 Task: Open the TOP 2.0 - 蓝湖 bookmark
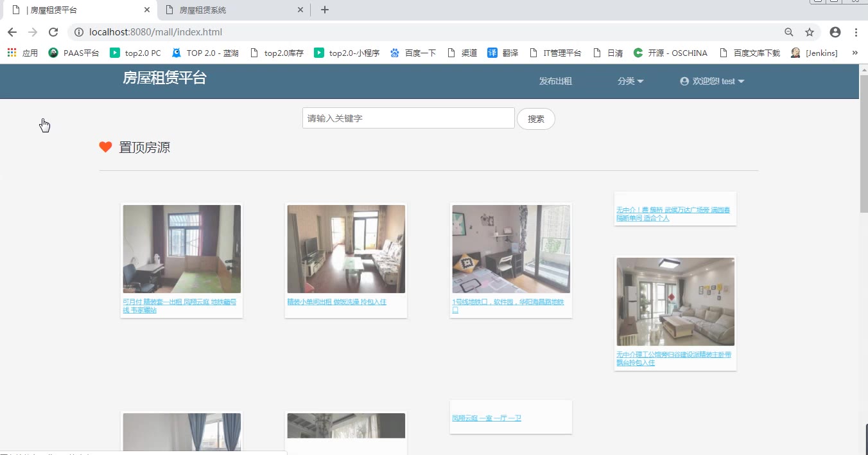point(205,53)
